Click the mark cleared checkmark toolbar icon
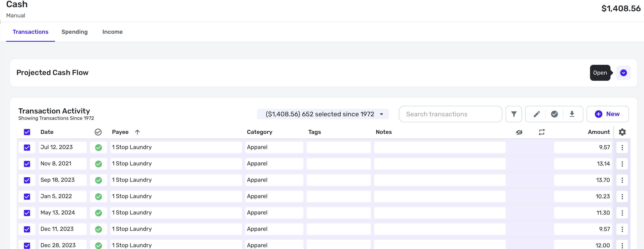The width and height of the screenshot is (644, 249). (x=554, y=114)
